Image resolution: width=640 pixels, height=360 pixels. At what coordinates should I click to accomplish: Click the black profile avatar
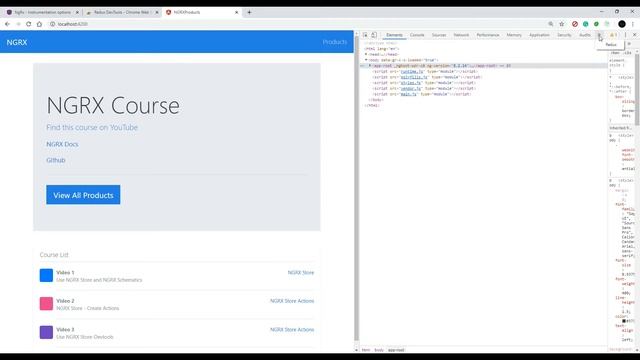(x=622, y=24)
